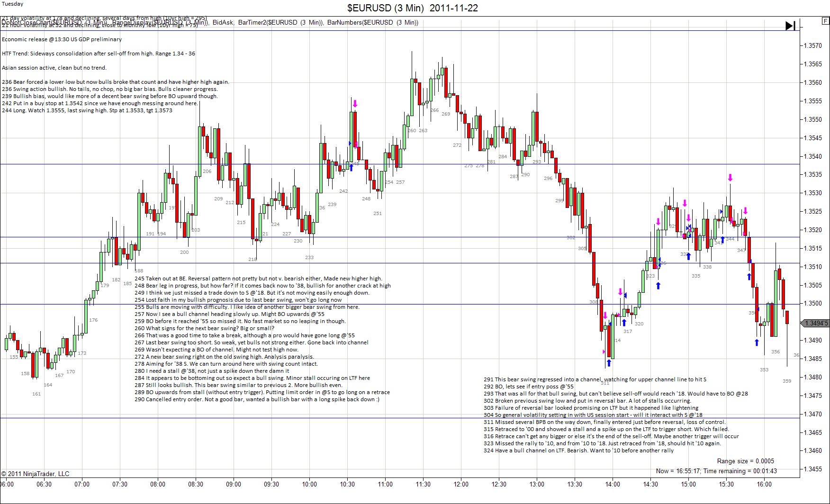830x504 pixels.
Task: Click note 245 Taken out at BE
Action: point(259,279)
